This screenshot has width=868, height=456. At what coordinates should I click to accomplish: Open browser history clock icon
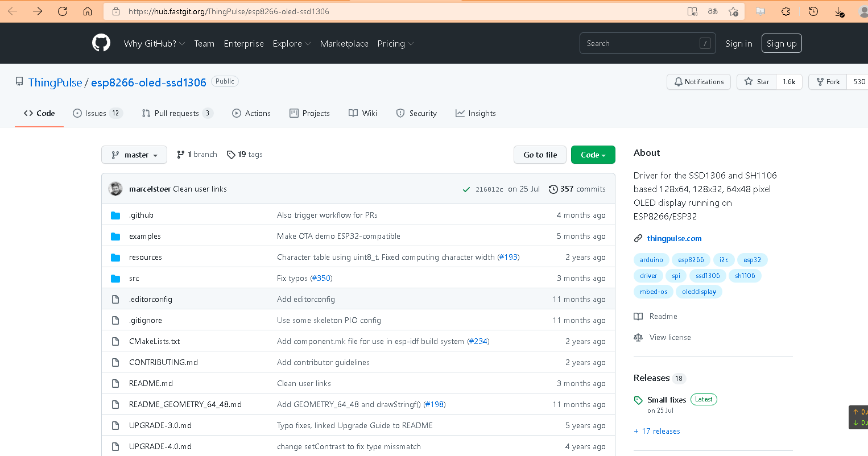click(813, 11)
